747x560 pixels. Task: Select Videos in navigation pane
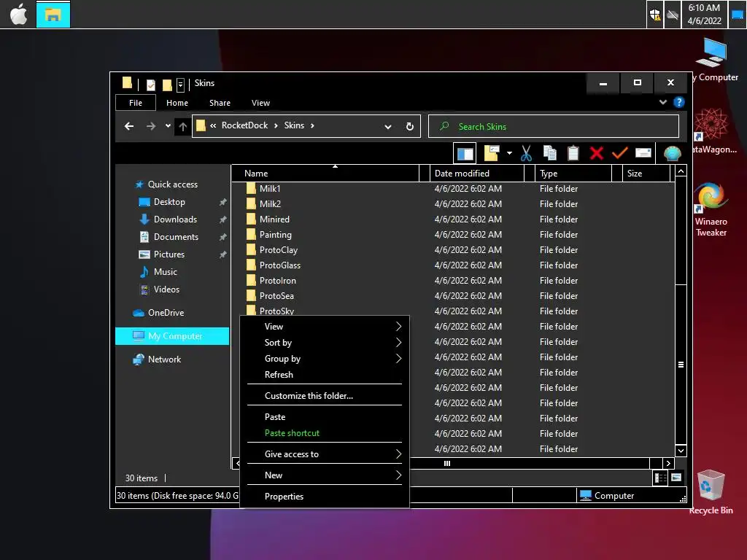click(166, 289)
